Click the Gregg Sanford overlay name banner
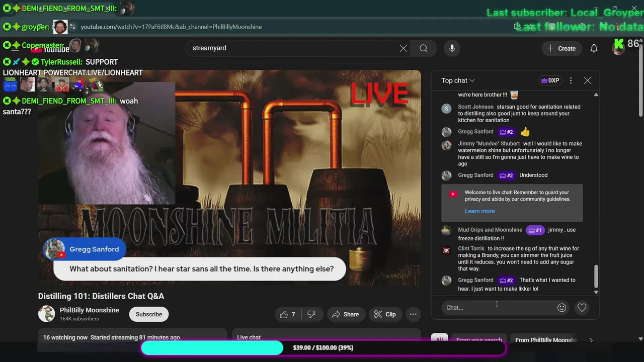 [x=85, y=249]
